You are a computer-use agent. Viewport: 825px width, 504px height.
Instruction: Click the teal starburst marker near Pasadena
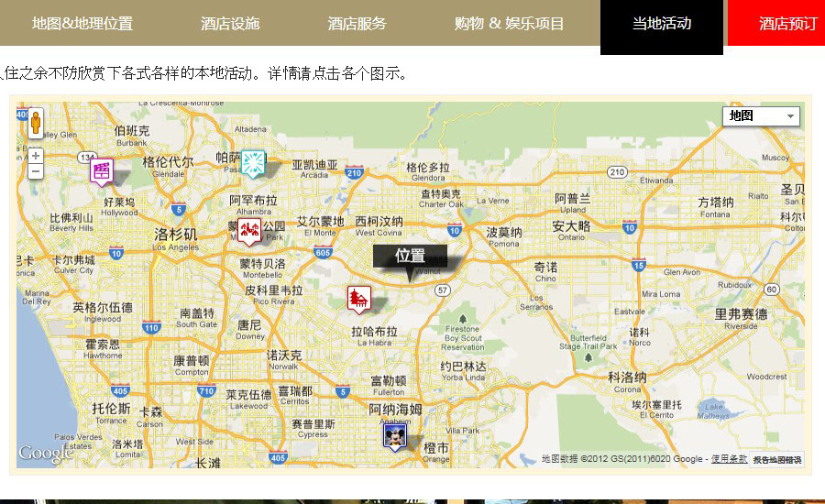coord(253,164)
